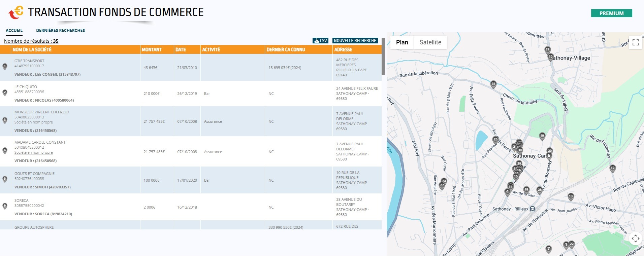
Task: Switch map to Plan view
Action: 402,42
